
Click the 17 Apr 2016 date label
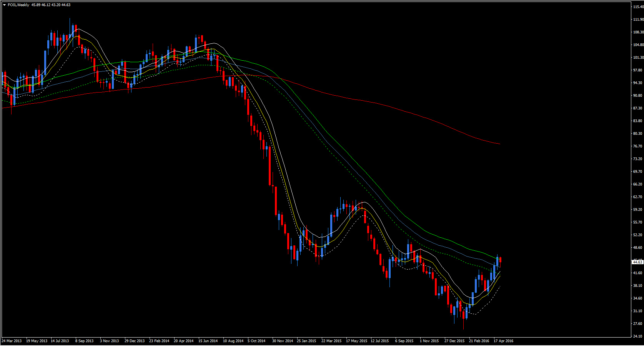pos(504,341)
